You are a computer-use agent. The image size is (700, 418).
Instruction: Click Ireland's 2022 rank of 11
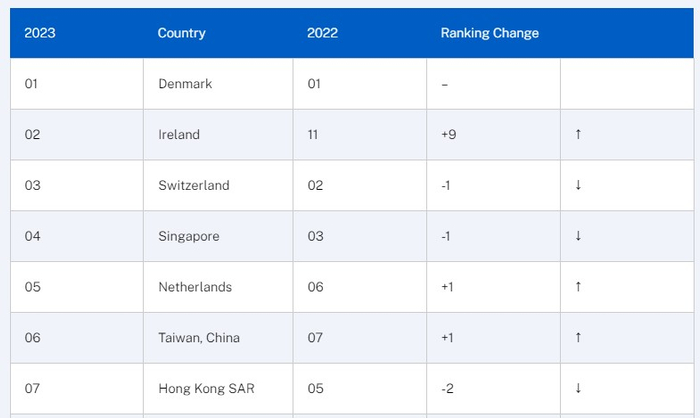pos(313,135)
